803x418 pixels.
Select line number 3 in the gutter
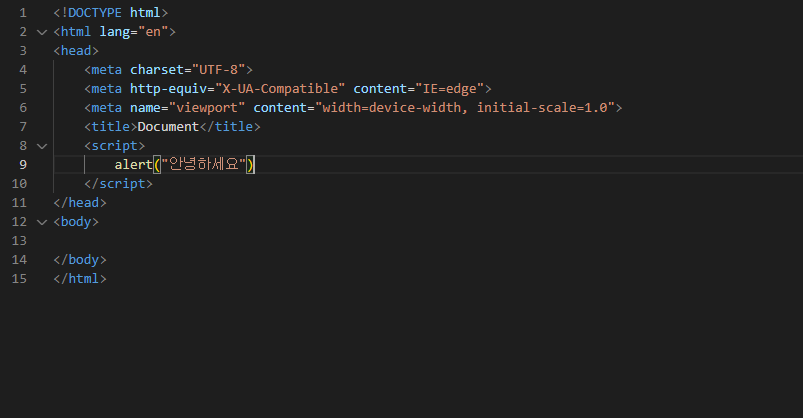tap(23, 51)
